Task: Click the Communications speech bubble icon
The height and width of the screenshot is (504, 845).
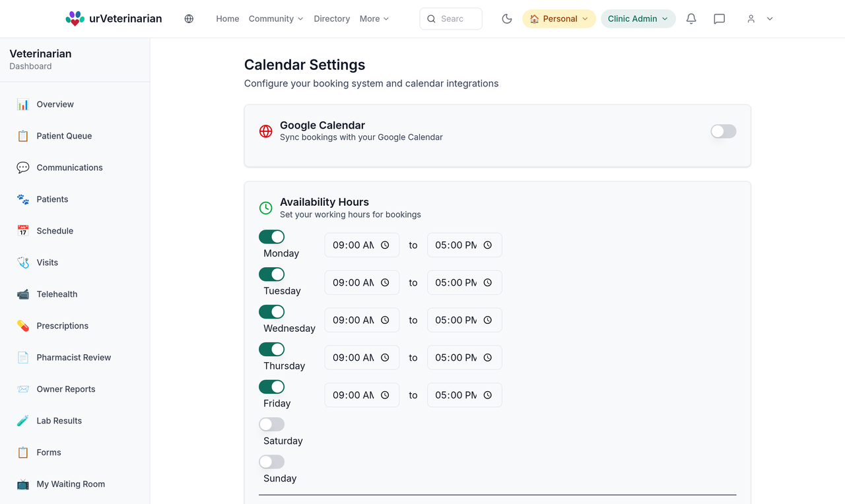Action: 23,168
